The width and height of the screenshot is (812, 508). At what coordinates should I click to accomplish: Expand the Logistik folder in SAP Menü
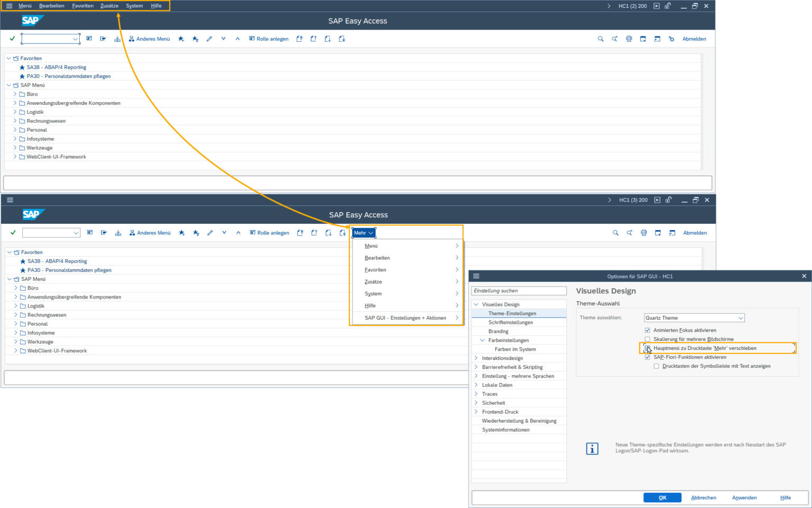(14, 112)
